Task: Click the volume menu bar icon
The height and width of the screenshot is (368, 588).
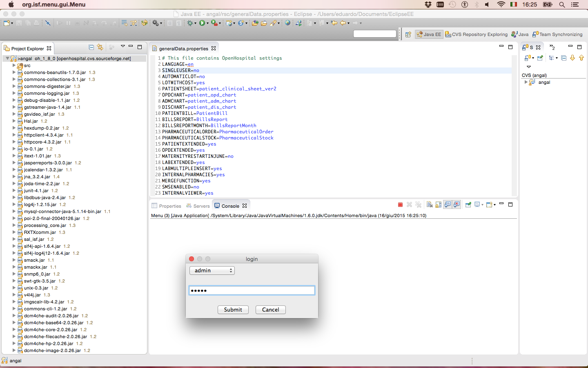Action: coord(487,4)
